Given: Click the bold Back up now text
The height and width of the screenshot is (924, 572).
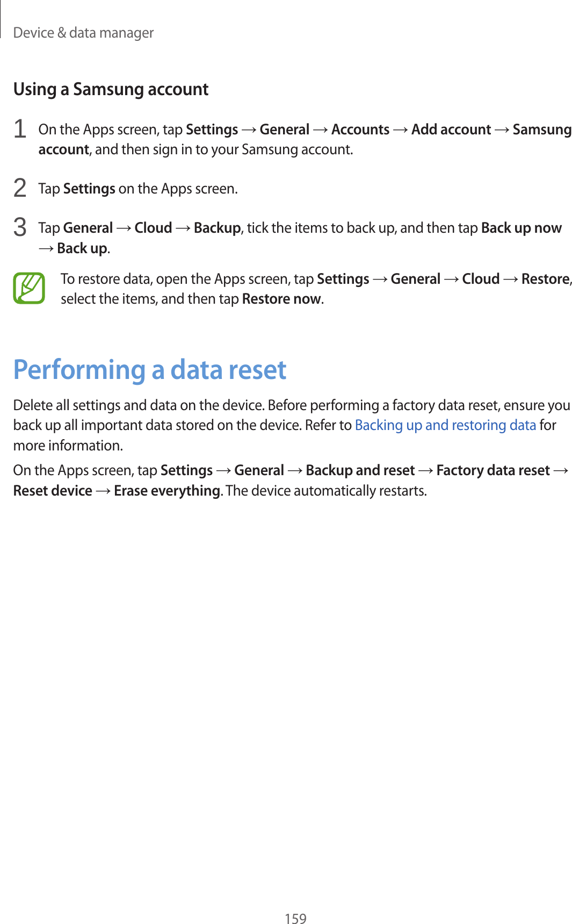Looking at the screenshot, I should tap(521, 228).
